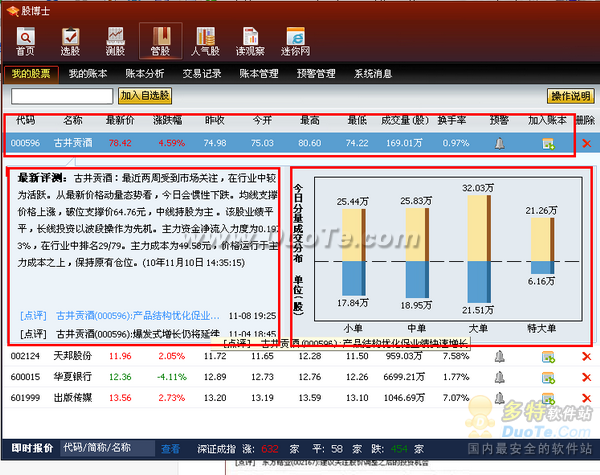Open the 账本分析 tab

(145, 74)
